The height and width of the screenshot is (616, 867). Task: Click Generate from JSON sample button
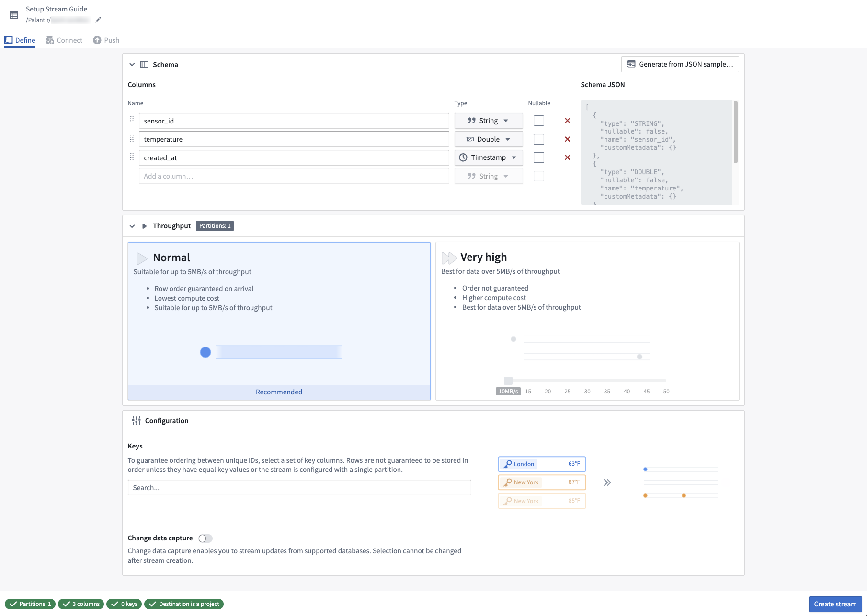pos(680,64)
